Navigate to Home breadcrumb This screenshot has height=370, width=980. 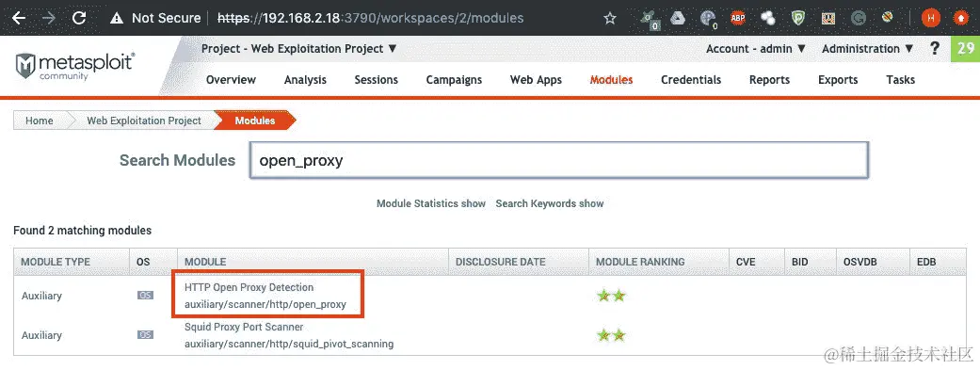click(39, 121)
